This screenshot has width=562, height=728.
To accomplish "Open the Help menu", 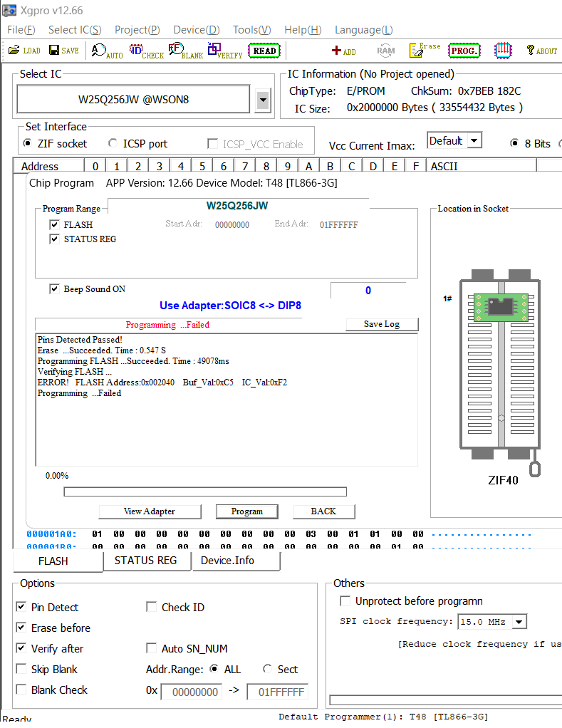I will [303, 30].
